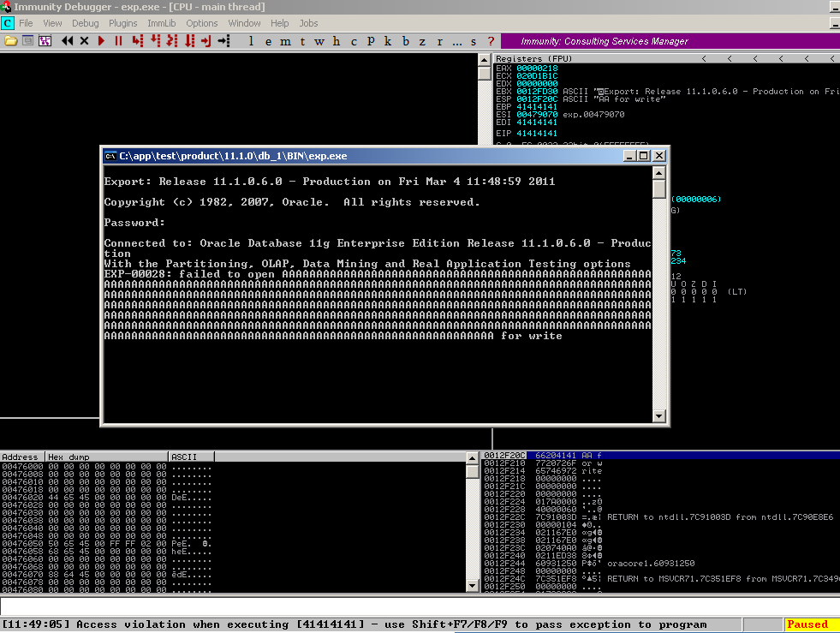Open the View menu

pos(52,23)
